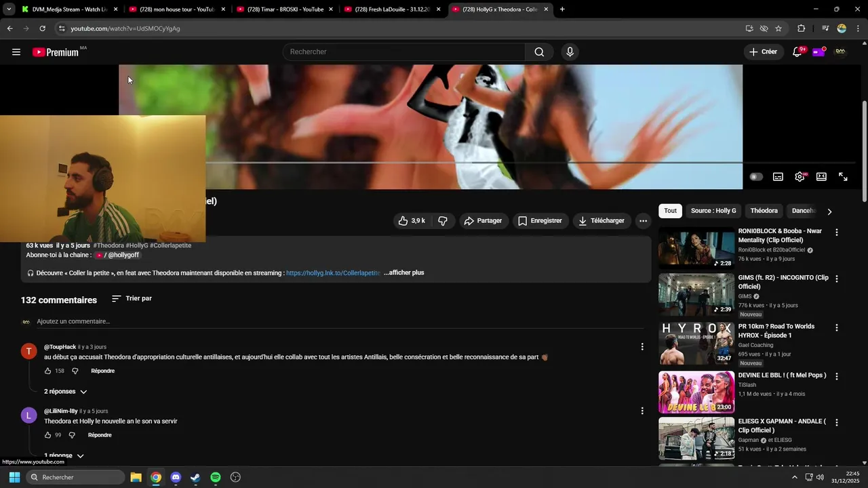Image resolution: width=868 pixels, height=488 pixels.
Task: Expand description with ...afficher plus
Action: tap(404, 273)
